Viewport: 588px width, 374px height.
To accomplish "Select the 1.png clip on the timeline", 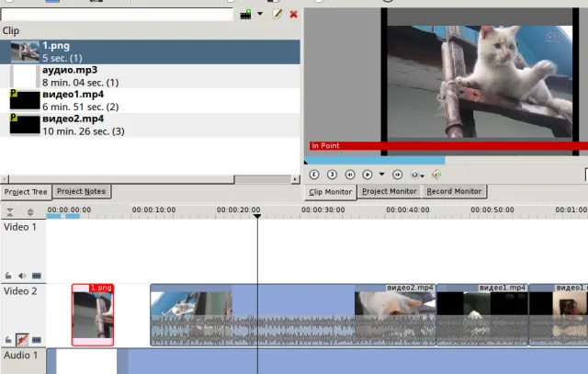I will [x=93, y=315].
